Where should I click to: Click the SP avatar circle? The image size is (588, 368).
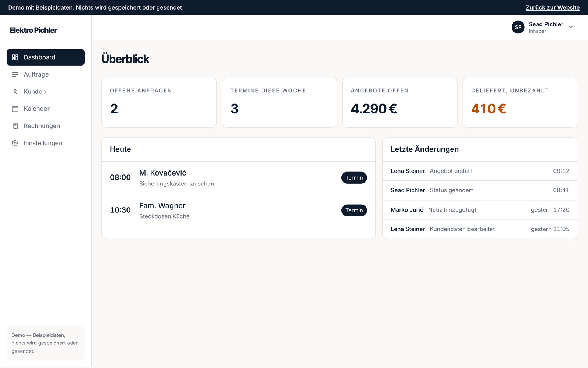coord(518,27)
